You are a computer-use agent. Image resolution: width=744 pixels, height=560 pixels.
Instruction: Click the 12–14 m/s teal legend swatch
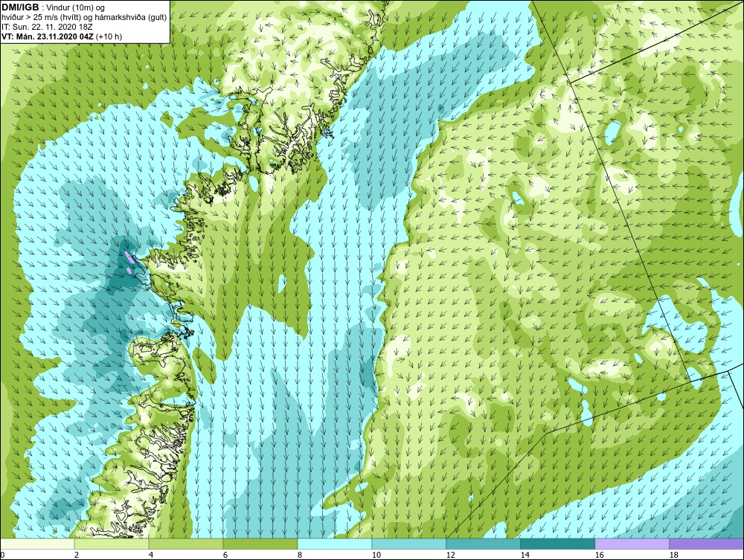pyautogui.click(x=484, y=544)
